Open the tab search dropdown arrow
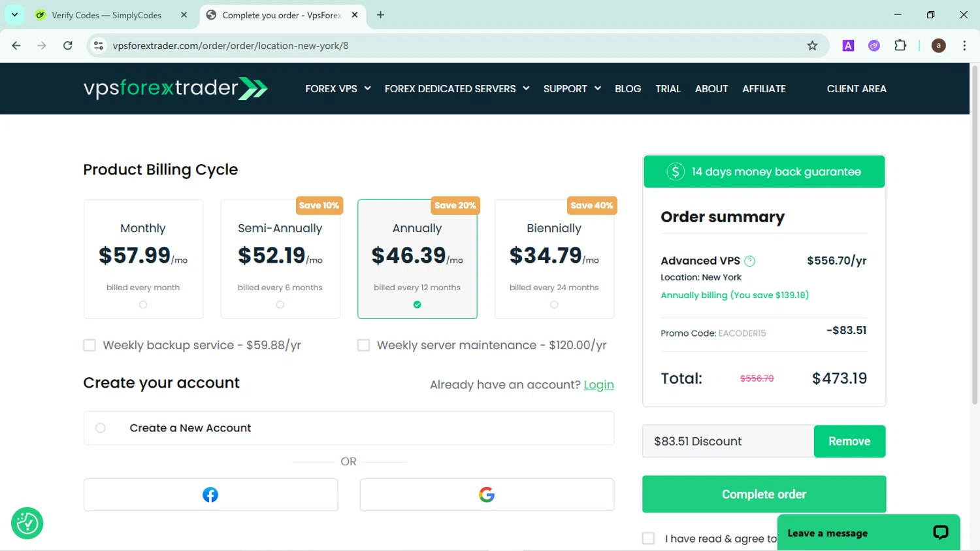980x551 pixels. tap(14, 14)
